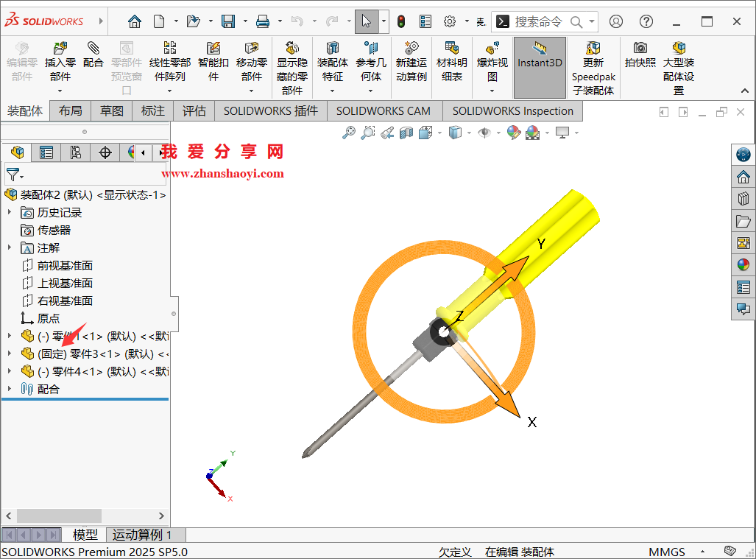
Task: Click Insert Components (插入零部件)
Action: click(x=60, y=62)
